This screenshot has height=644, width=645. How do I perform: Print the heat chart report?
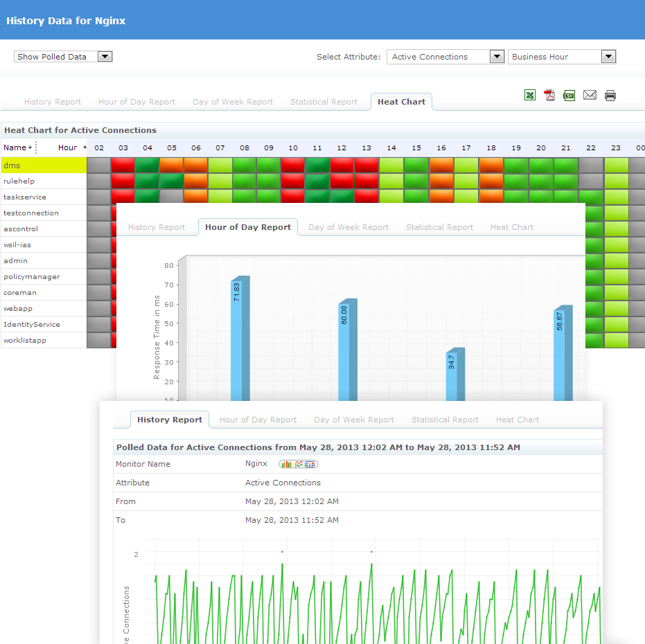610,96
